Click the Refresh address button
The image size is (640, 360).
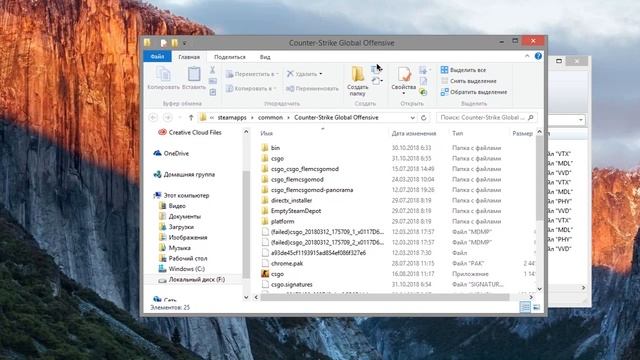423,118
